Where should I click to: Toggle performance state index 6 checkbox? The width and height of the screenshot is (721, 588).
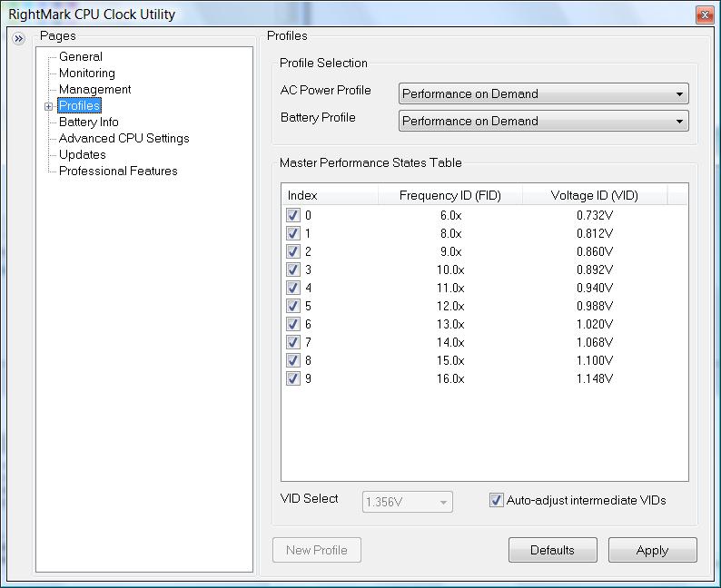293,324
